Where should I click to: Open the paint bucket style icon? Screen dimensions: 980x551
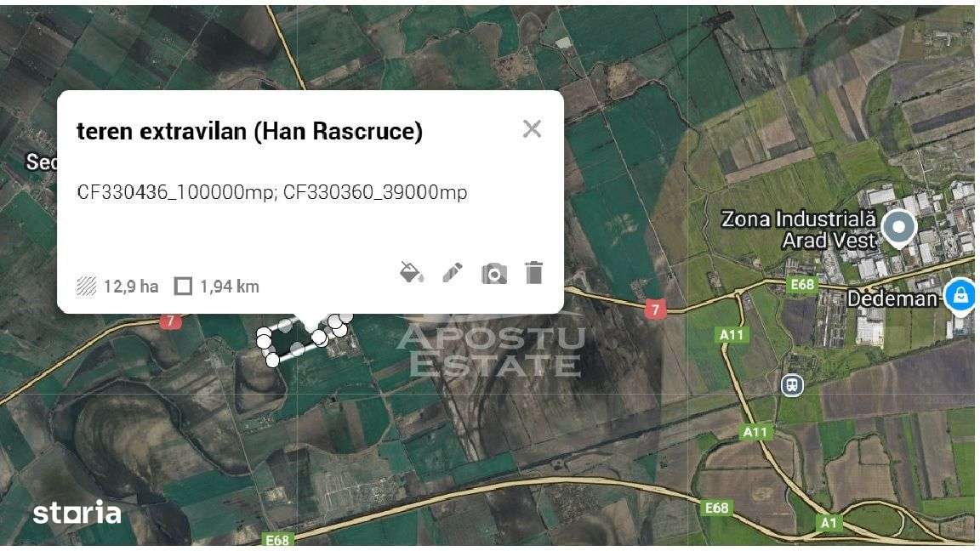(x=411, y=273)
